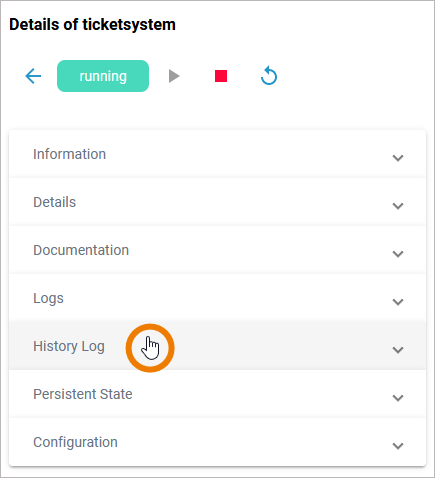
Task: Click the History Log chevron icon
Action: (398, 350)
